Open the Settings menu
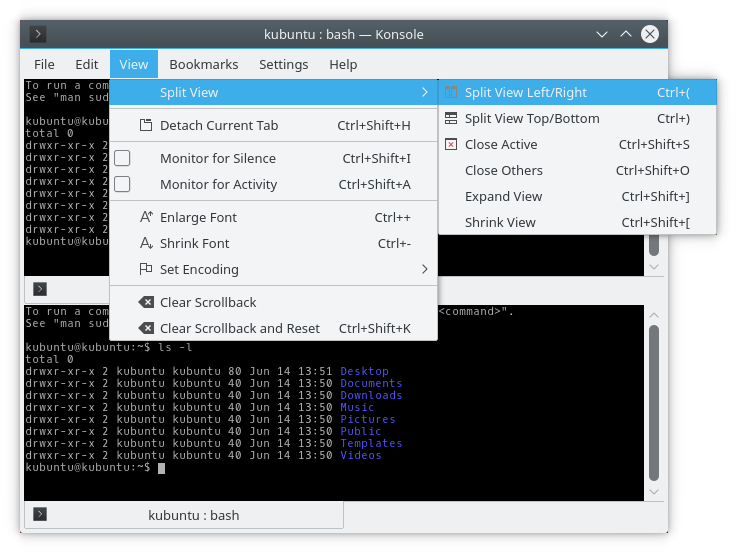This screenshot has height=553, width=737. (x=283, y=64)
